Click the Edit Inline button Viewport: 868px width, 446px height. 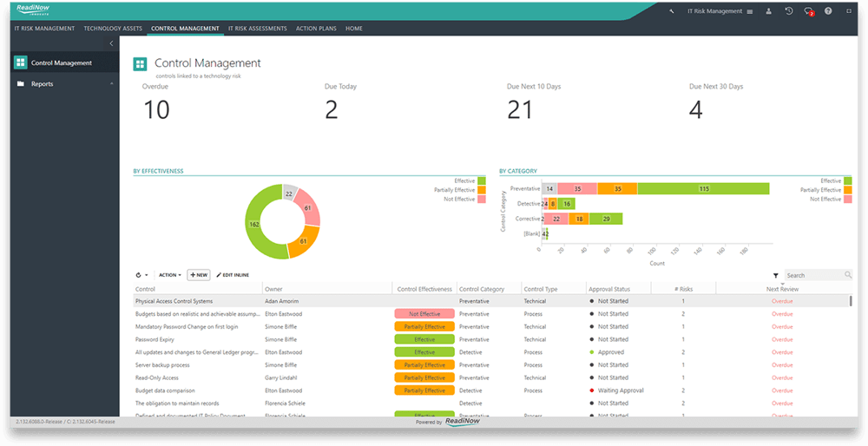tap(233, 275)
